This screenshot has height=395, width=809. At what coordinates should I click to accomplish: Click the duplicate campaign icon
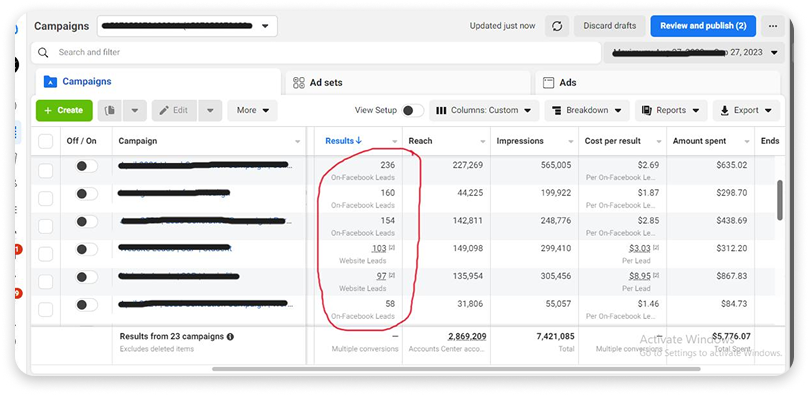point(109,110)
